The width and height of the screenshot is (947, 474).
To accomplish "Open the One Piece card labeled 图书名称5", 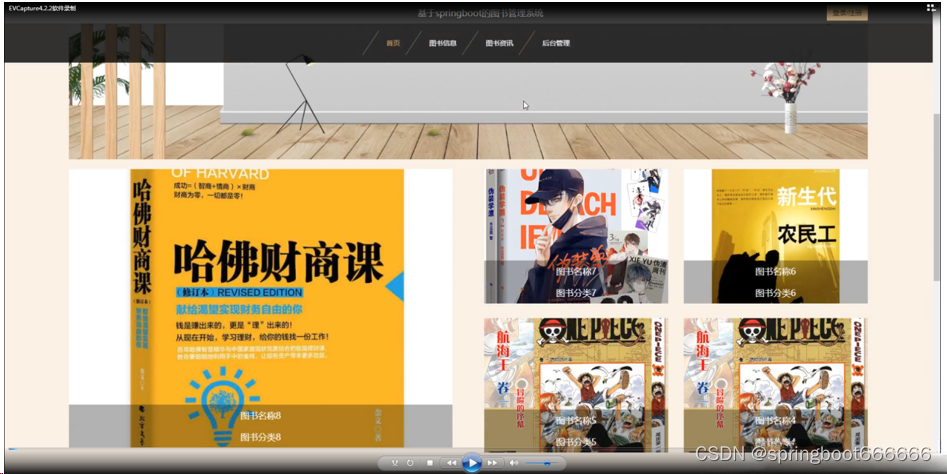I will click(x=576, y=385).
